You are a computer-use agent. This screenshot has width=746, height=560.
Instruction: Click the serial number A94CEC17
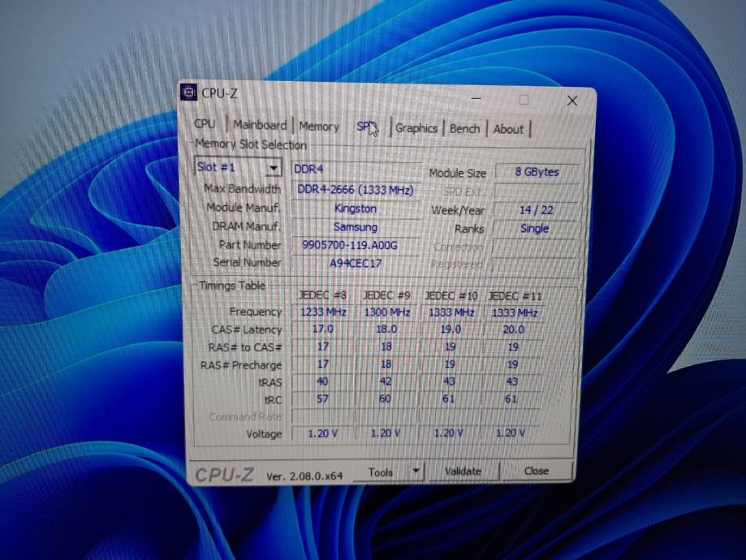[356, 263]
